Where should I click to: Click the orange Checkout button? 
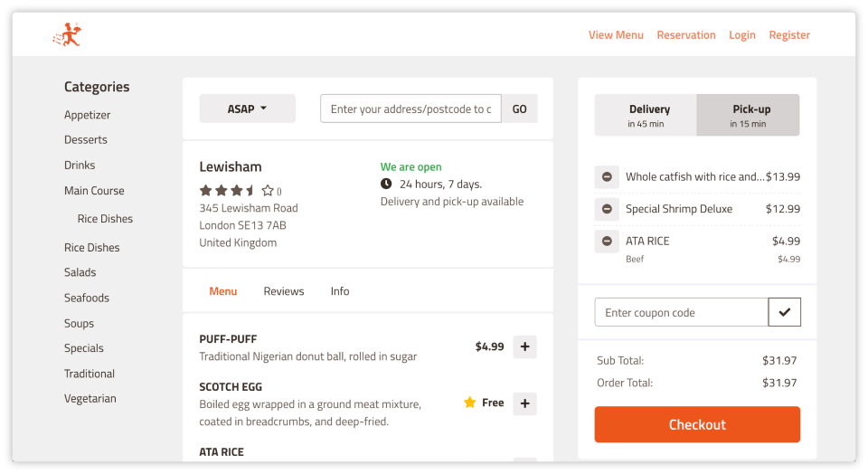(697, 424)
